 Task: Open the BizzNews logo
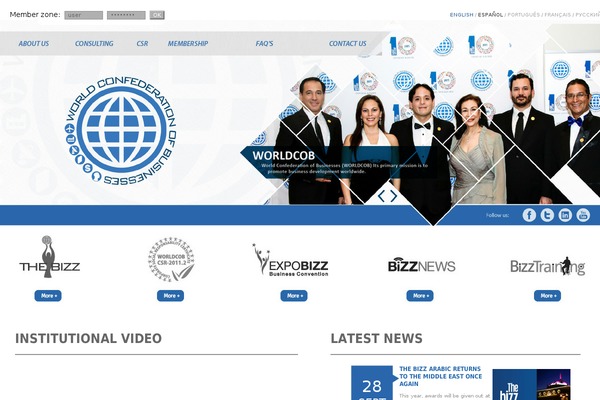[421, 265]
